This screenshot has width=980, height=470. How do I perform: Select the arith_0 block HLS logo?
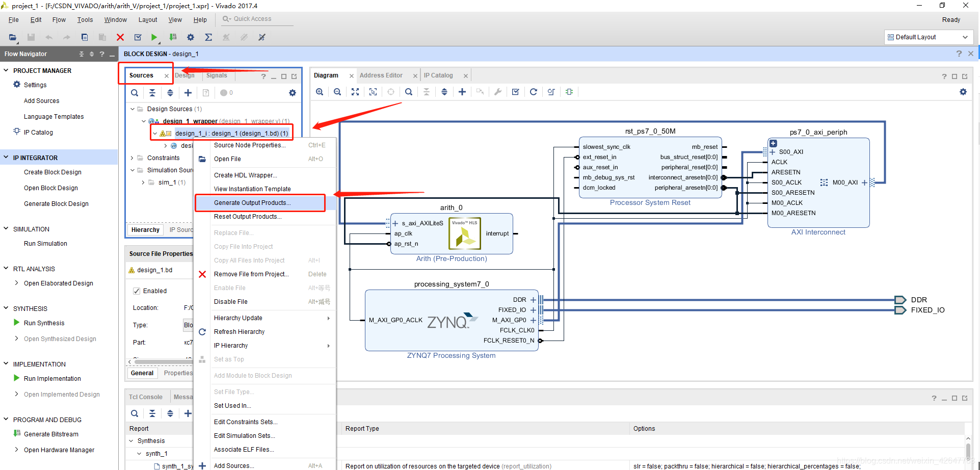pyautogui.click(x=465, y=234)
